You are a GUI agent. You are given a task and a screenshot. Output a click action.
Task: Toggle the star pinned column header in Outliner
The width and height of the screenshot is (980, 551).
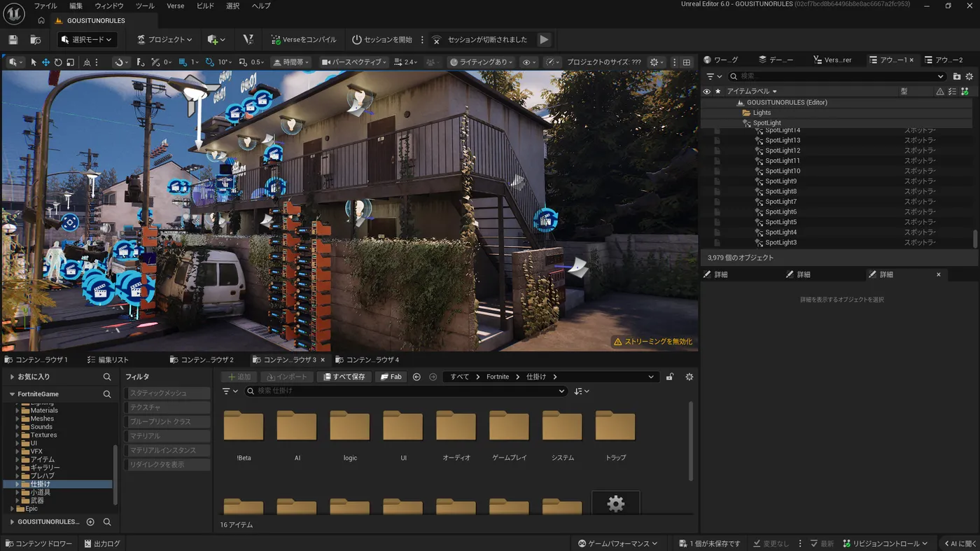click(x=717, y=92)
